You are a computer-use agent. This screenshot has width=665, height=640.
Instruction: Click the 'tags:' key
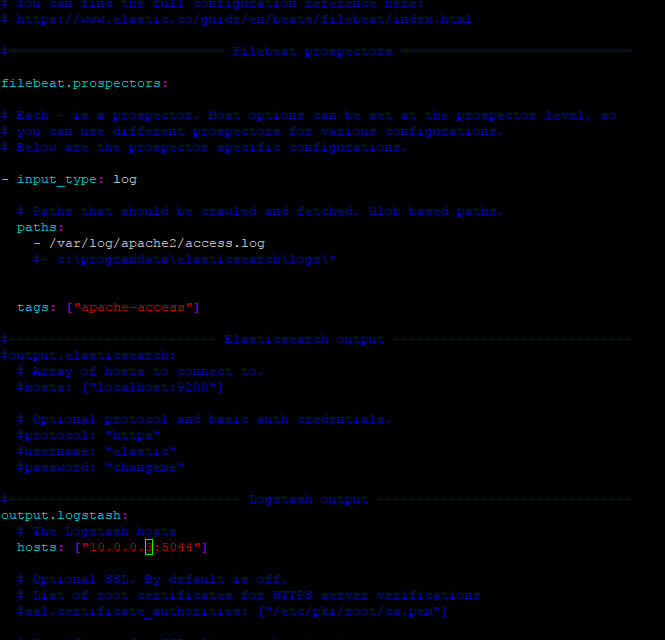click(36, 307)
